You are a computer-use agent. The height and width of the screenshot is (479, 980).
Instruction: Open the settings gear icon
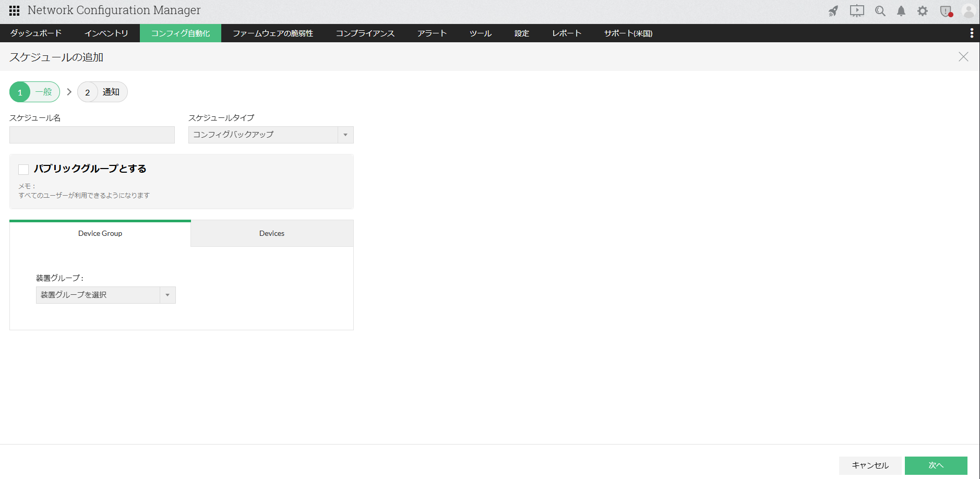click(x=923, y=11)
